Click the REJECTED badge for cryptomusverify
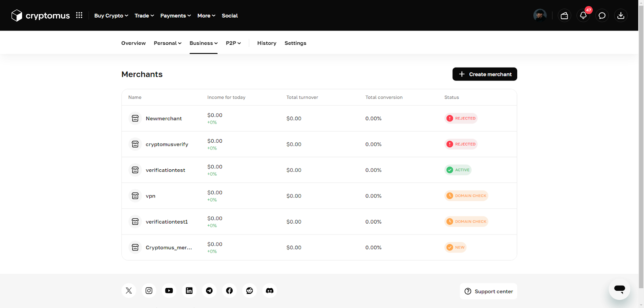Image resolution: width=644 pixels, height=308 pixels. tap(461, 144)
